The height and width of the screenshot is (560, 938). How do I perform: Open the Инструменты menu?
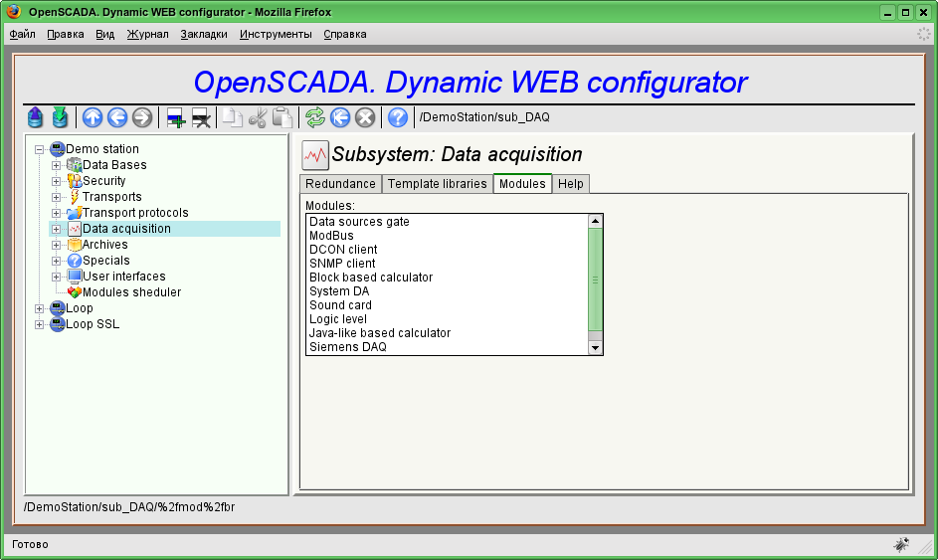coord(276,34)
